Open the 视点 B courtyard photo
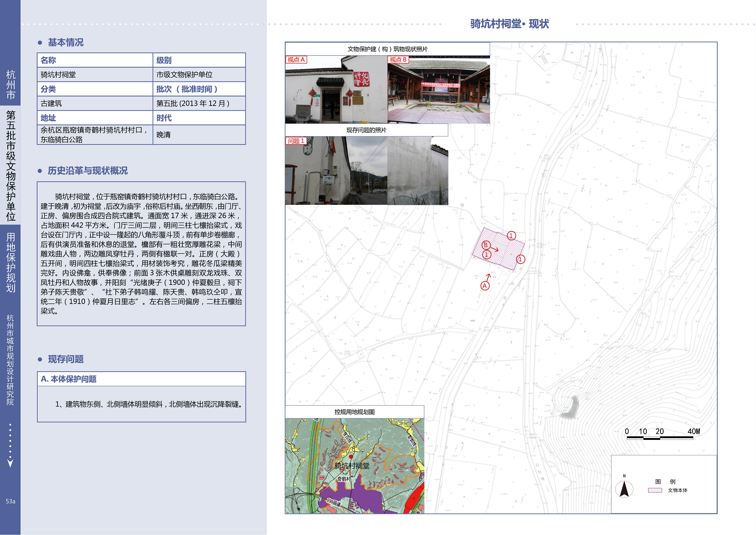 439,91
